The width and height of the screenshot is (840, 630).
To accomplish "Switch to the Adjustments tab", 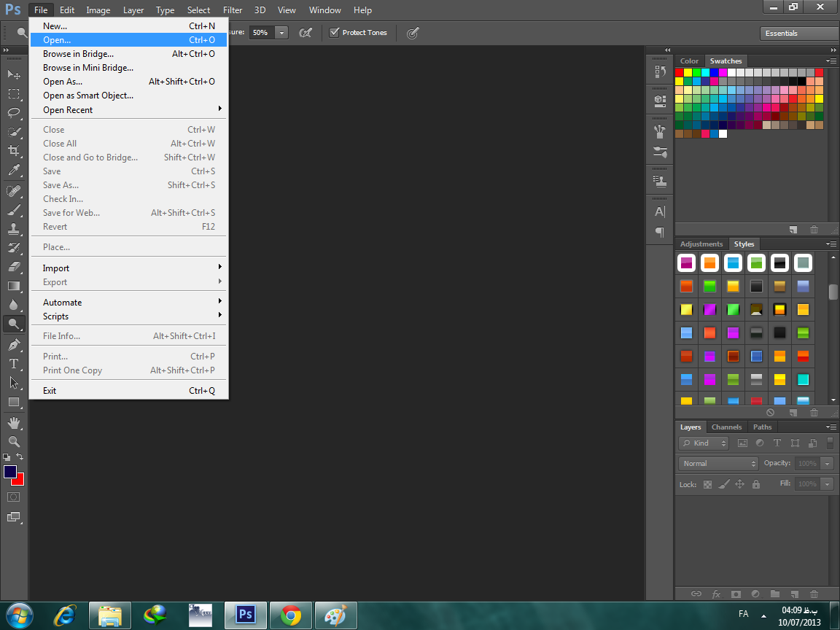I will point(701,244).
